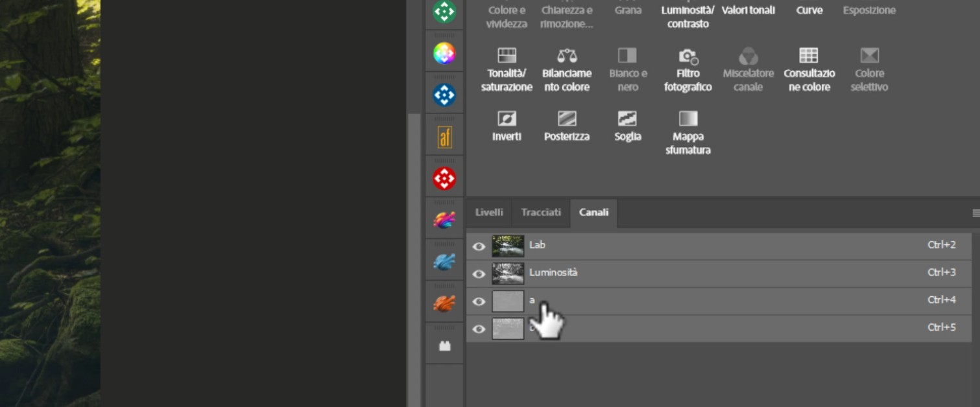Open the Canali panel options menu
Viewport: 980px width, 407px height.
[x=975, y=213]
